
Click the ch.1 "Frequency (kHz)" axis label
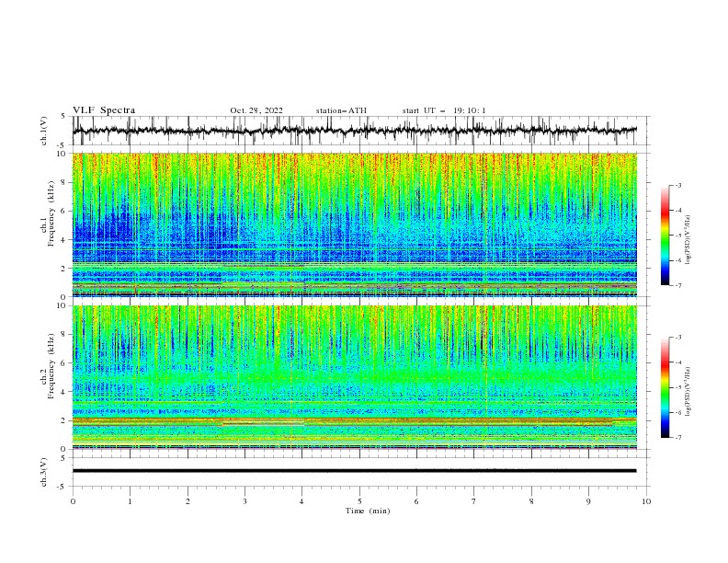[51, 213]
